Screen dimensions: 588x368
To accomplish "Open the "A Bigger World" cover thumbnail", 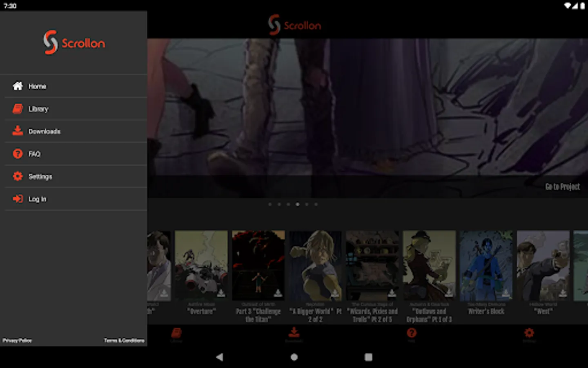I will 315,265.
